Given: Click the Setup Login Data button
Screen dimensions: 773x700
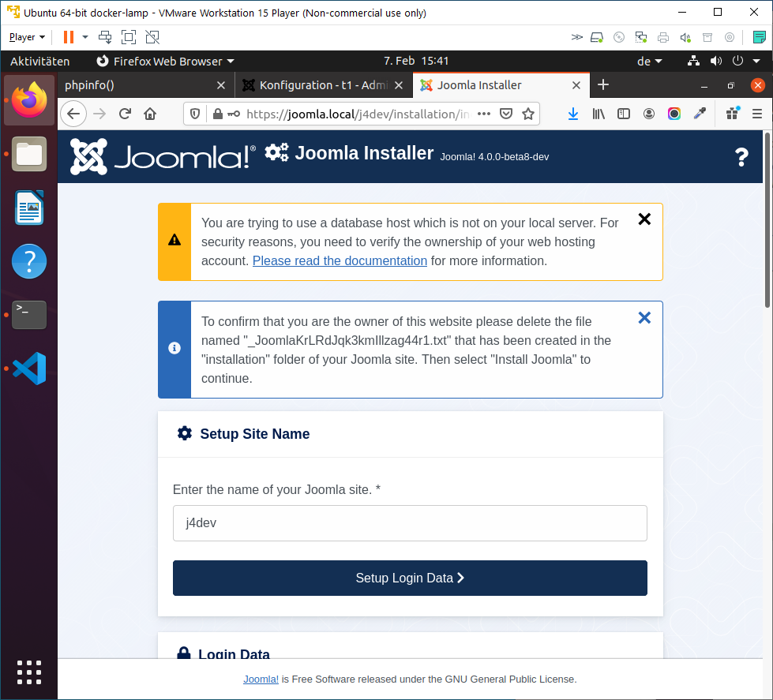Looking at the screenshot, I should [410, 578].
